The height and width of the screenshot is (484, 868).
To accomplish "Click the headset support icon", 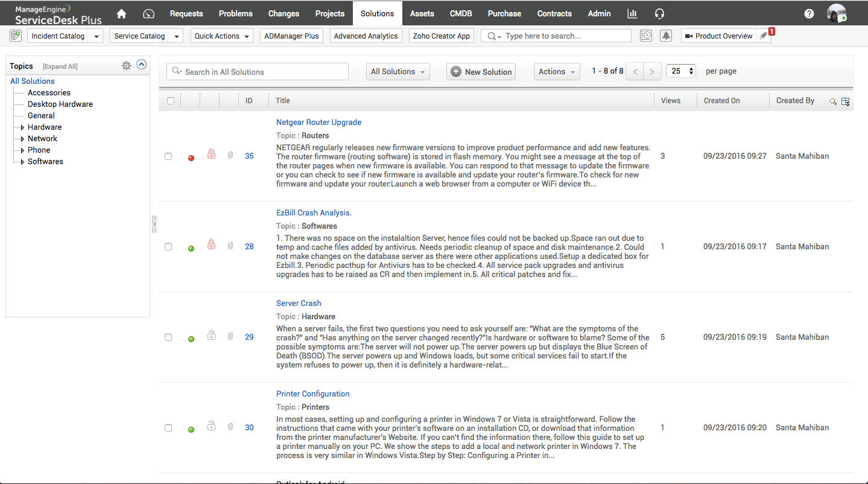I will [659, 13].
